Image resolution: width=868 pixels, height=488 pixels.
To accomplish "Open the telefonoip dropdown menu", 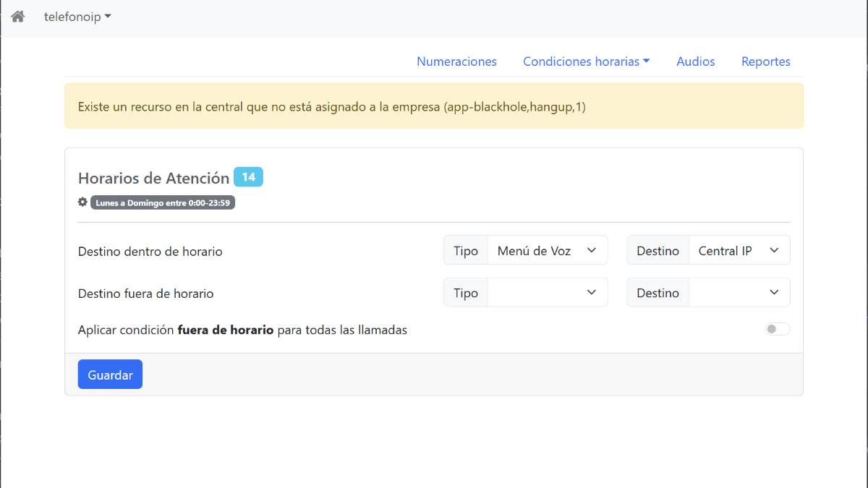I will coord(77,17).
